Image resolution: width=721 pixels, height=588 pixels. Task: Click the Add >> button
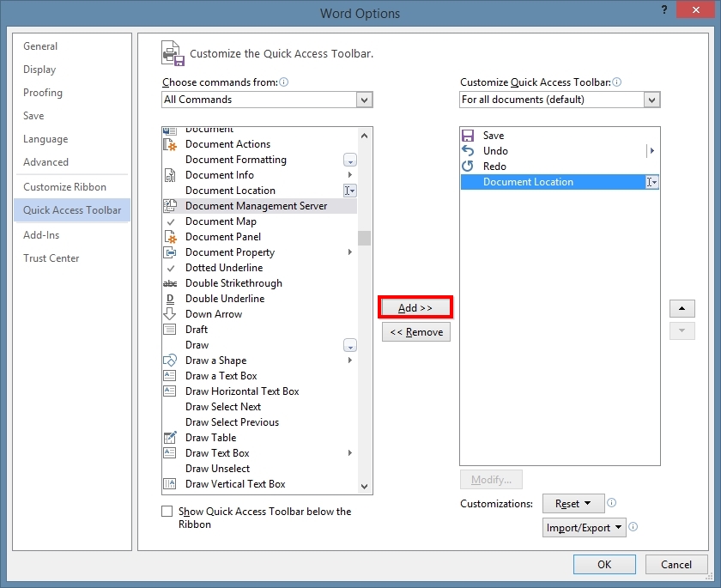click(x=415, y=307)
